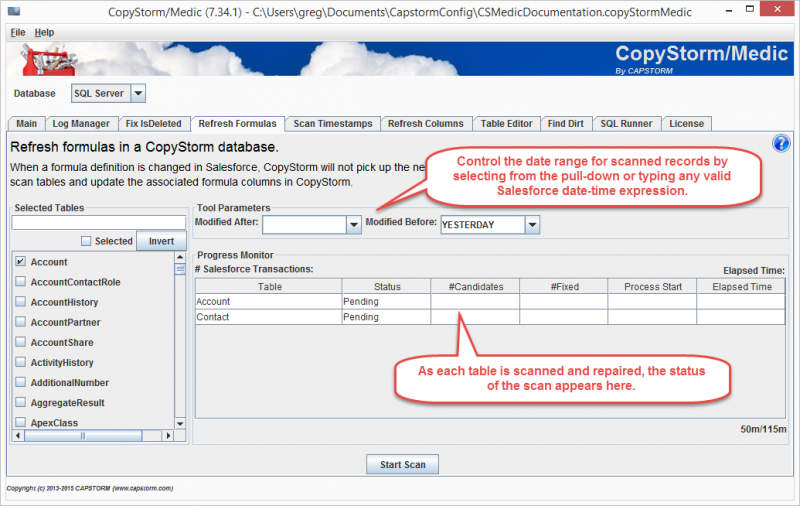
Task: Switch to the Log Manager tab
Action: tap(81, 123)
